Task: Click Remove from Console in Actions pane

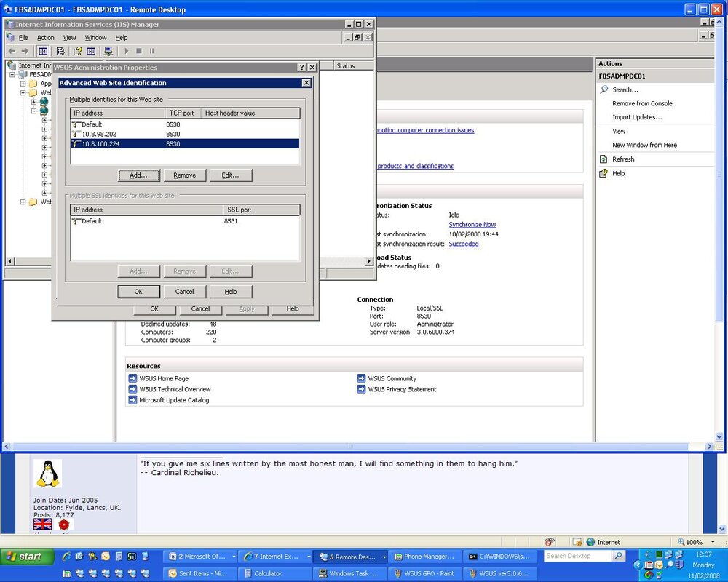Action: coord(642,103)
